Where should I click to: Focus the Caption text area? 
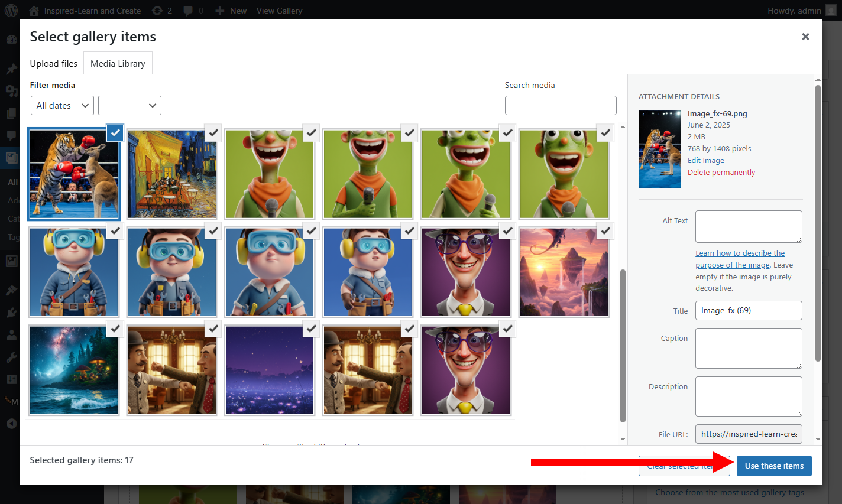click(x=749, y=348)
